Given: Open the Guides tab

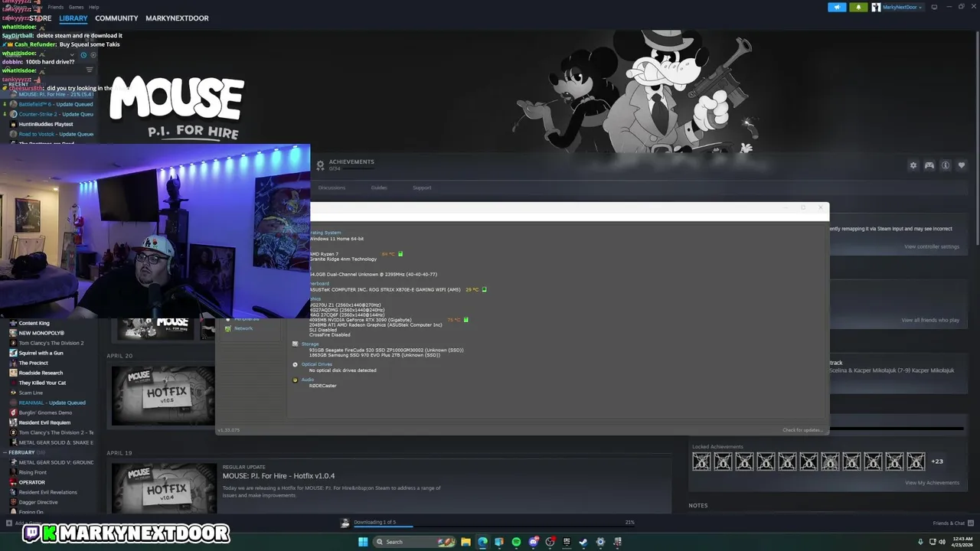Looking at the screenshot, I should [x=379, y=187].
